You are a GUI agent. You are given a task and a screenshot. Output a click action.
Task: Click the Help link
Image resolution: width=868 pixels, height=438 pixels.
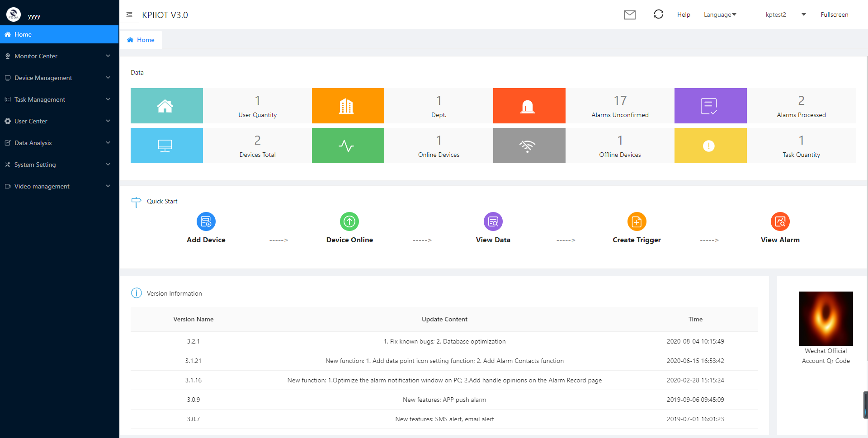coord(684,14)
